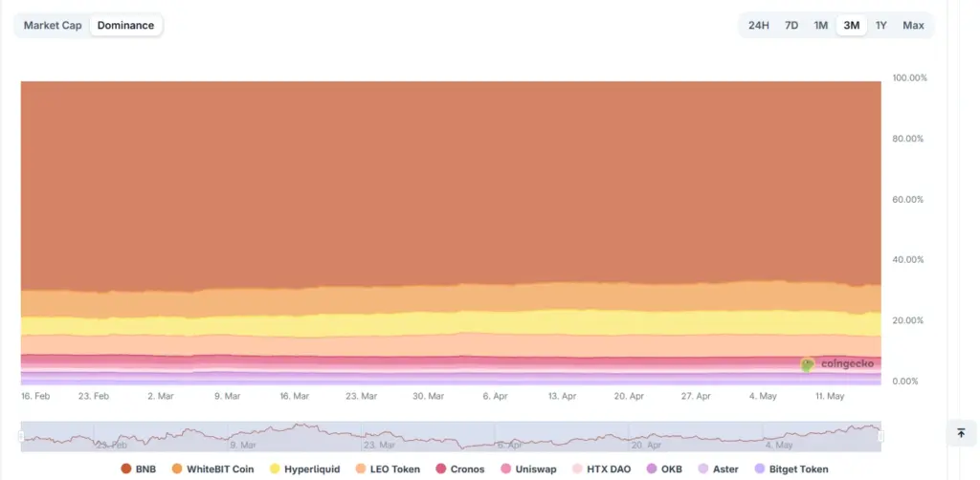
Task: Toggle Bitget Token series in legend
Action: coord(791,469)
